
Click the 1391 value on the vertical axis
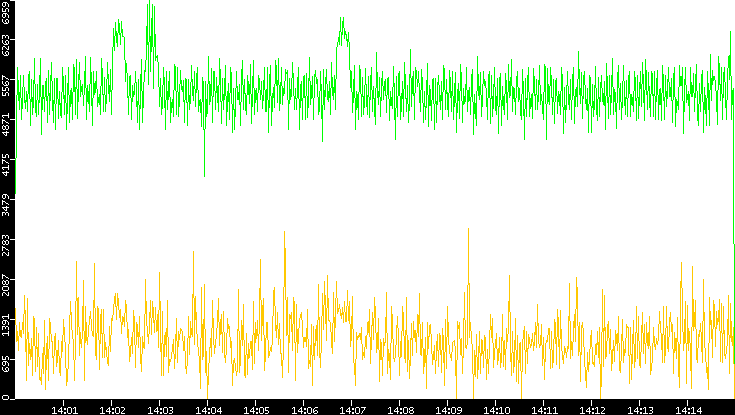pos(6,325)
